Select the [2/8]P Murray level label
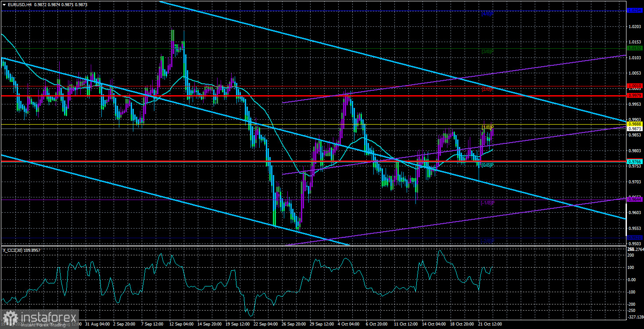Screen dimensions: 644x329 click(488, 89)
